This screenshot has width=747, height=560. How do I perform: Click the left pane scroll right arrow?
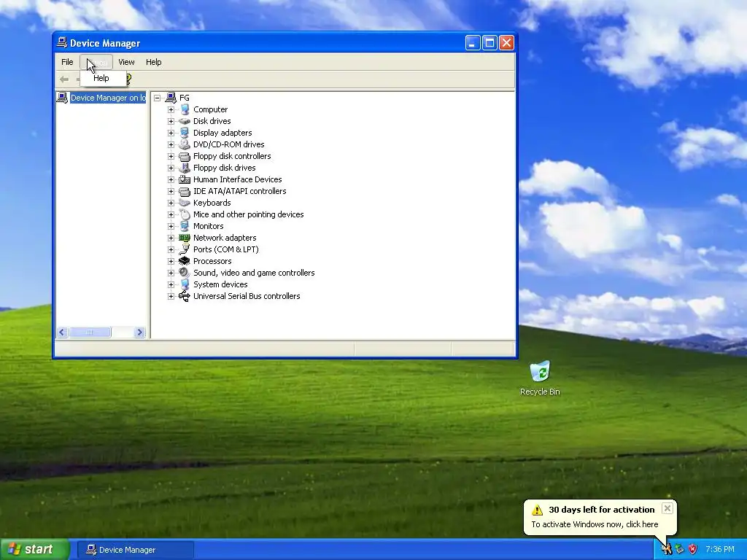pyautogui.click(x=139, y=332)
